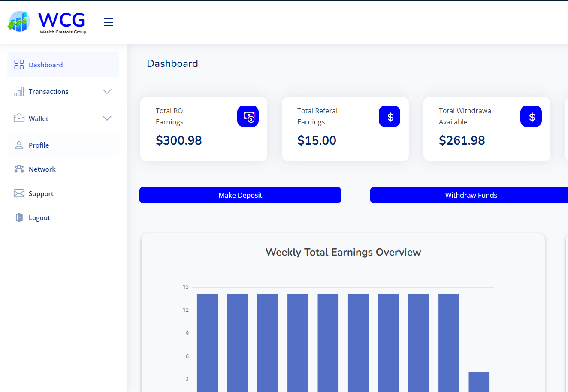
Task: Open the Support page
Action: point(63,193)
